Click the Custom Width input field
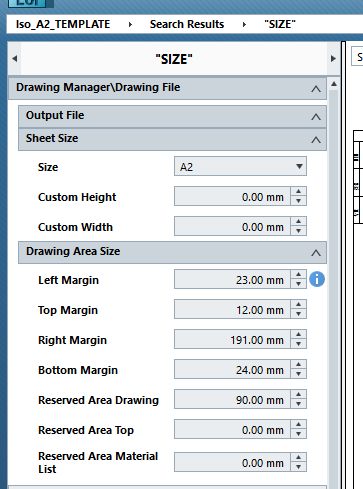Image resolution: width=363 pixels, height=489 pixels. click(232, 226)
